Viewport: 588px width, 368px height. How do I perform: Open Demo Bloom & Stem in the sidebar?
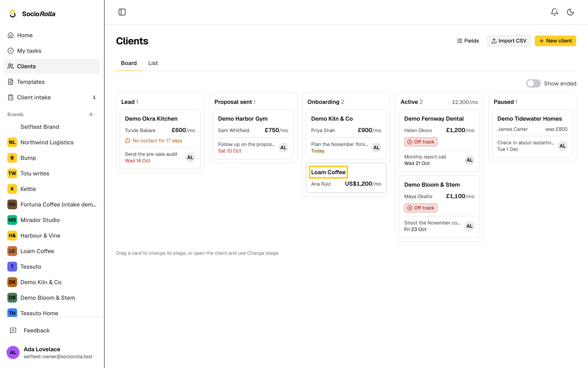tap(52, 298)
